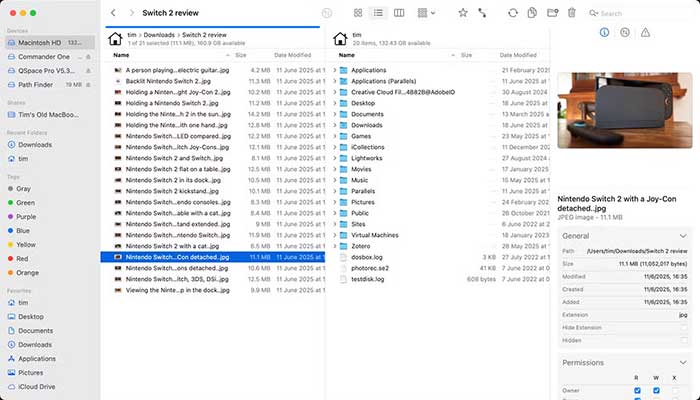Open the group-by grid dropdown
700x400 pixels.
click(426, 13)
